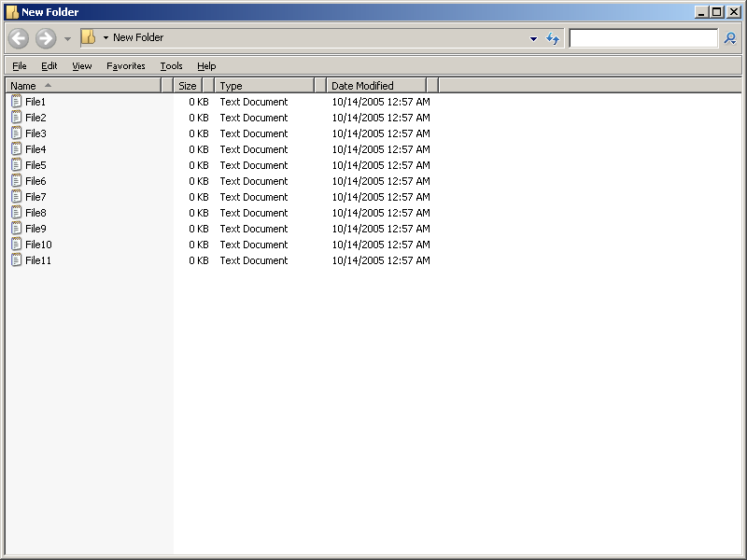Image resolution: width=747 pixels, height=560 pixels.
Task: Click the File8 document icon
Action: point(16,212)
